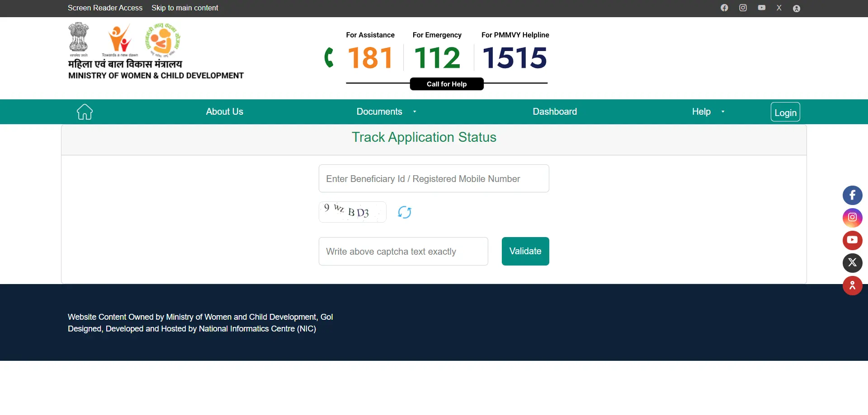Focus the Beneficiary Id / Mobile Number field
This screenshot has height=415, width=868.
(x=434, y=178)
